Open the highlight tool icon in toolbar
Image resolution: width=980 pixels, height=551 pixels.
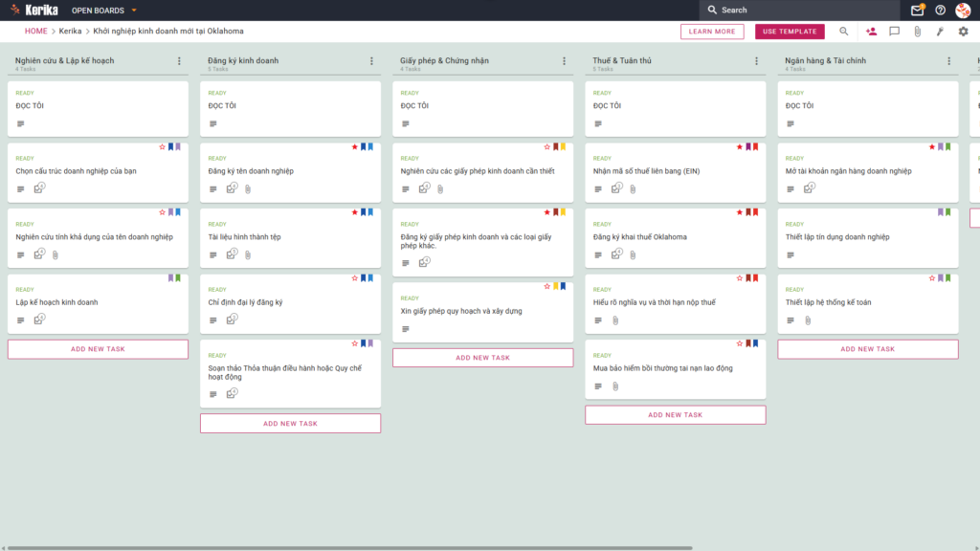(940, 32)
